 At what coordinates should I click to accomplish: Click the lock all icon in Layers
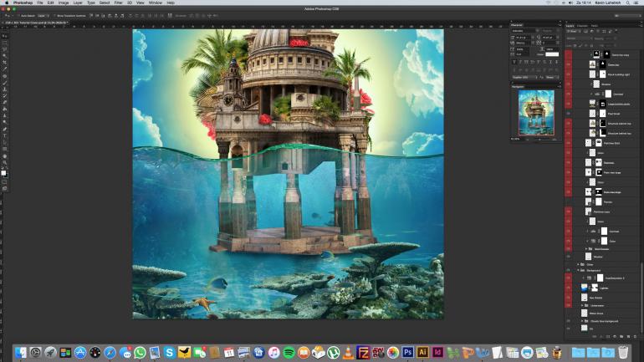click(592, 45)
